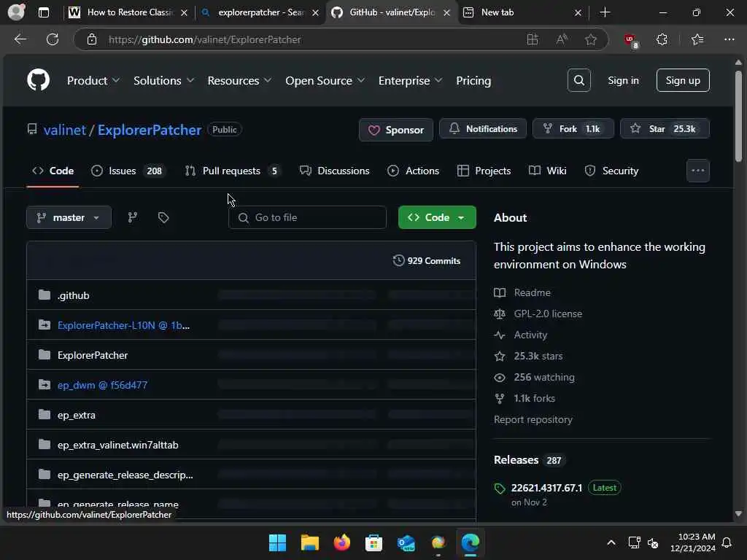The image size is (747, 560).
Task: Launch Firefox from taskbar
Action: coord(341,542)
